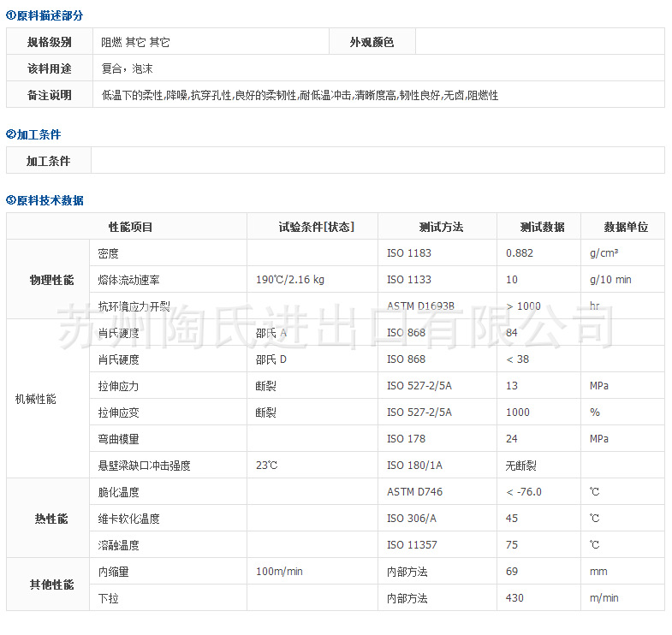Click the 拉伸应变 property name

pos(118,413)
